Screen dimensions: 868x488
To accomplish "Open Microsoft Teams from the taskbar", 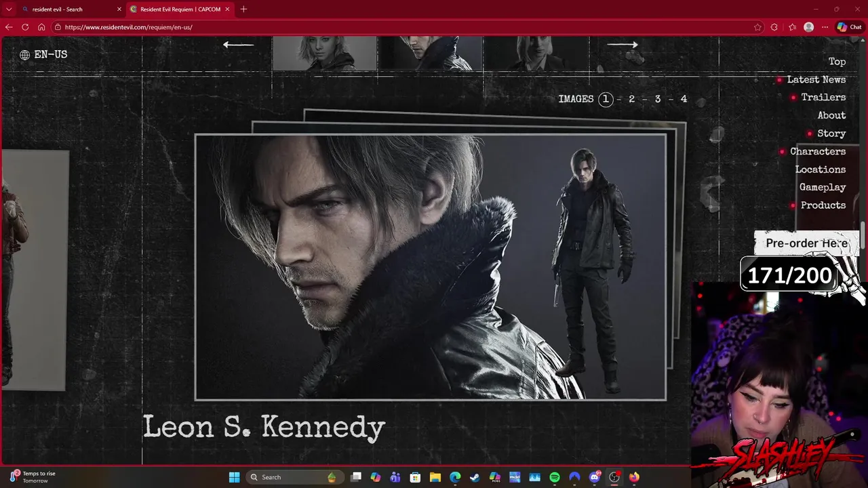I will 395,477.
